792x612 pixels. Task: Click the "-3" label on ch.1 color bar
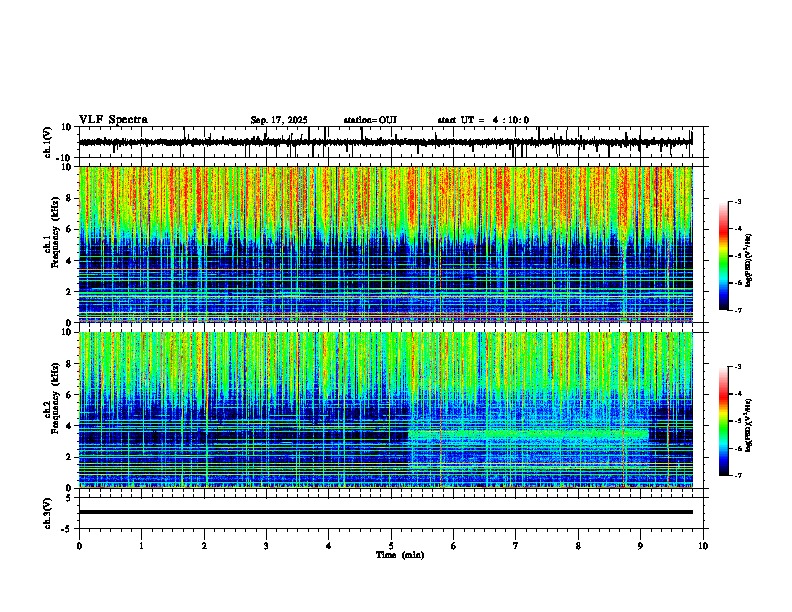click(738, 201)
